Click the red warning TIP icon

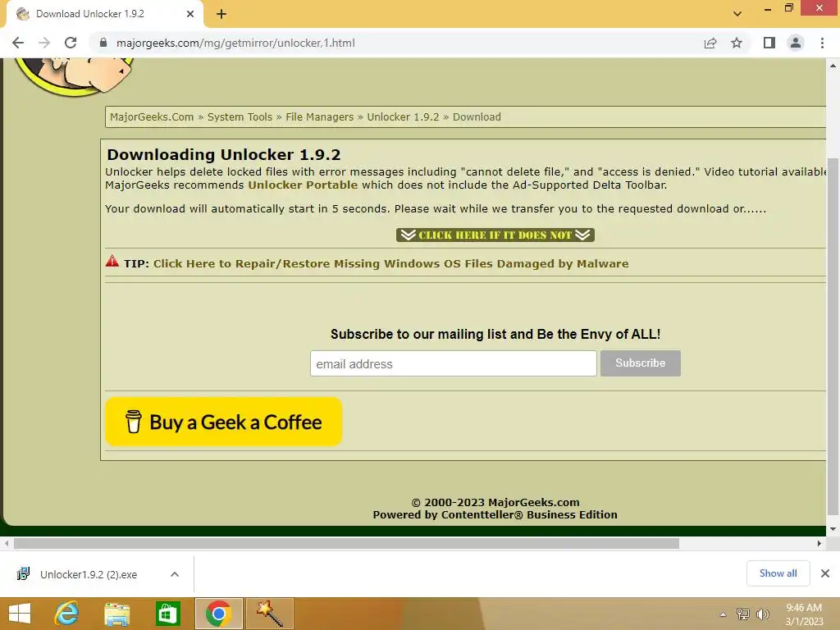(x=112, y=262)
